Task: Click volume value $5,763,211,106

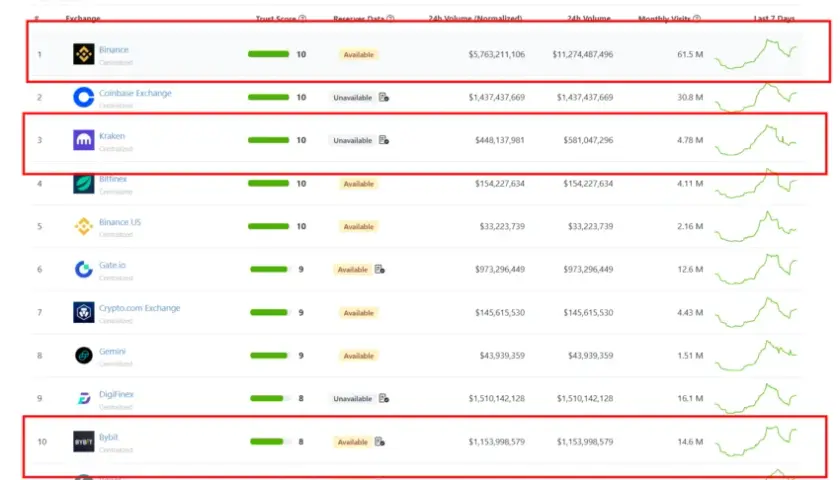Action: 497,54
